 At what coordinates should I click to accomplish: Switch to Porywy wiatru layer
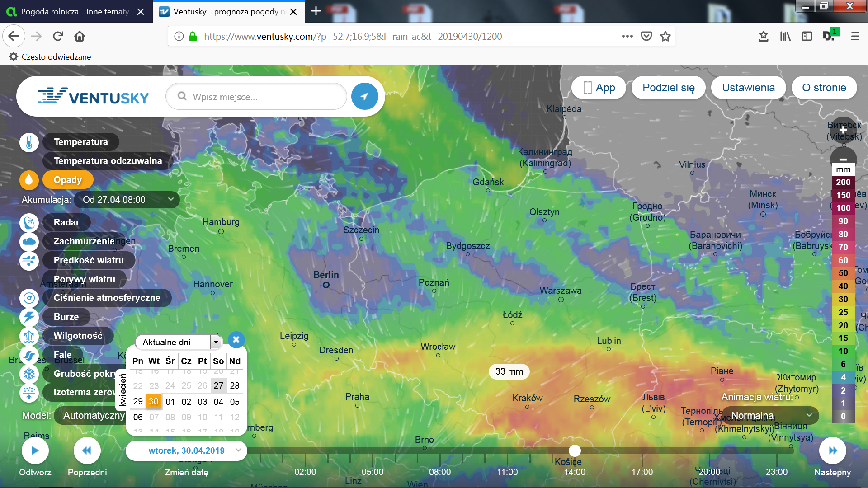[84, 279]
